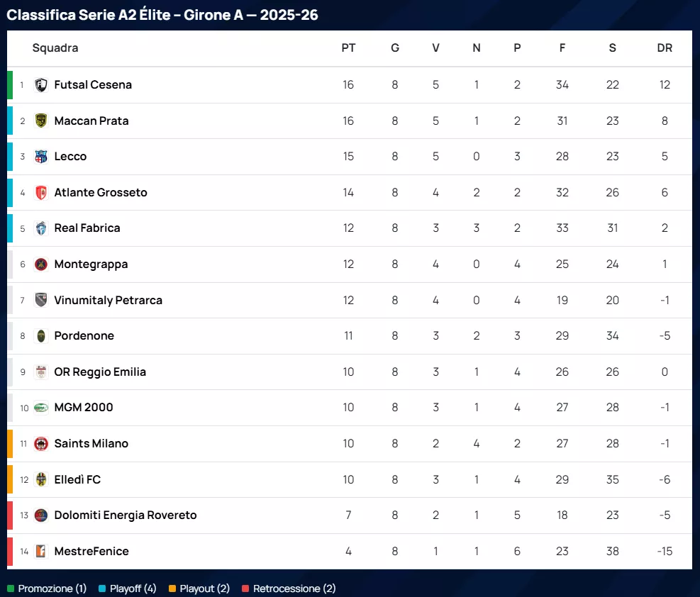
Task: Sort standings by DR column header
Action: click(x=665, y=48)
